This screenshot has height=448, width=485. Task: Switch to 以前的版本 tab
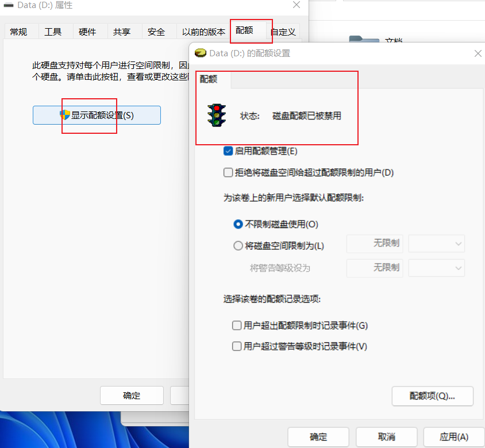pos(203,32)
